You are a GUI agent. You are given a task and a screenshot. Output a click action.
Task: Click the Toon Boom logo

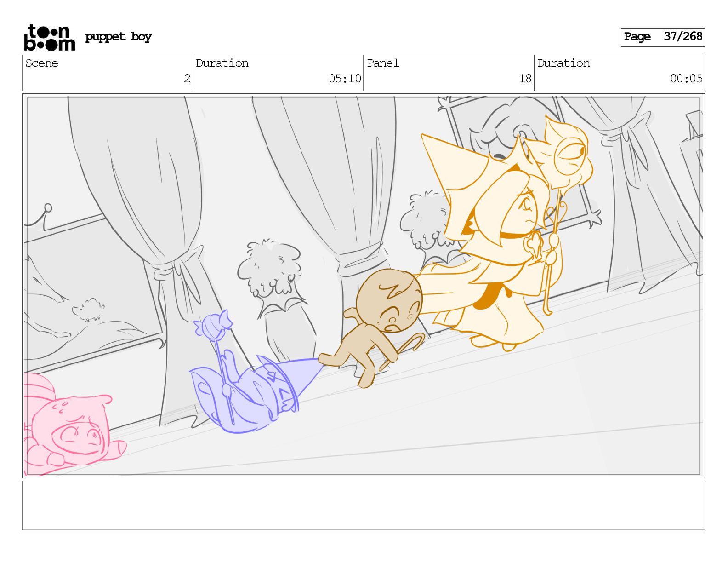(x=49, y=37)
